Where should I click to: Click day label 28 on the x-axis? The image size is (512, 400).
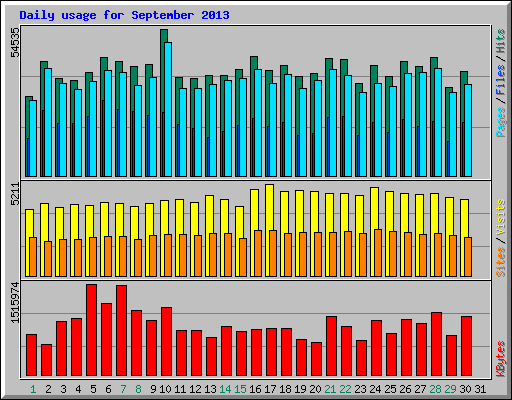tap(435, 389)
